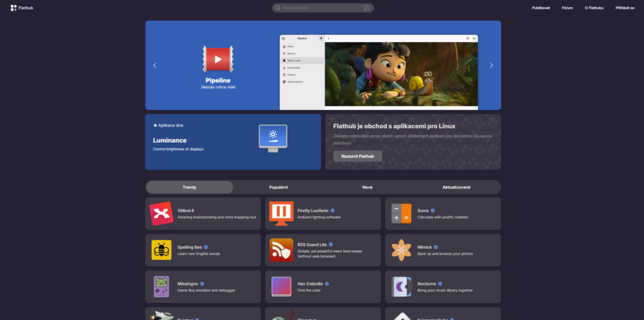This screenshot has height=320, width=644.
Task: Open the Missingno Game Boy icon
Action: 162,287
